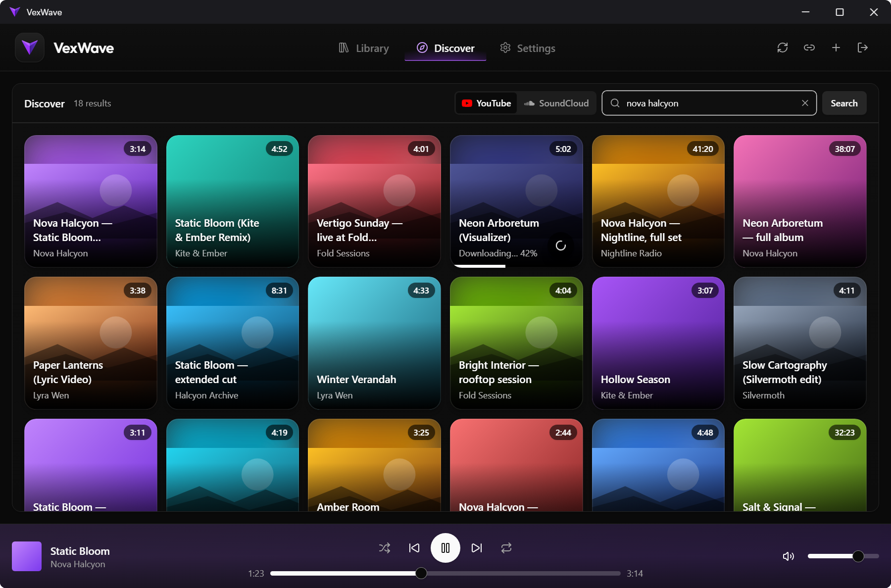Screen dimensions: 891x588
Task: Open Salt & Signal card
Action: coord(800,465)
